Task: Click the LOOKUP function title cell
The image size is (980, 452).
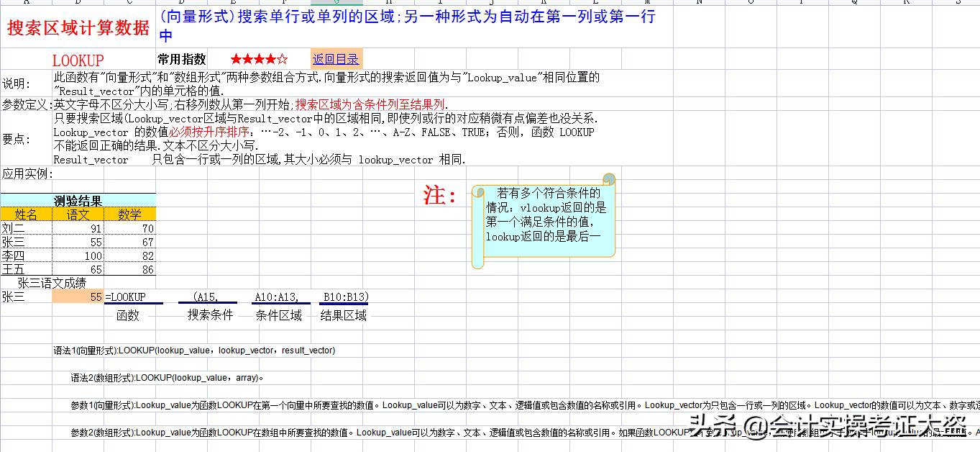Action: (x=79, y=59)
